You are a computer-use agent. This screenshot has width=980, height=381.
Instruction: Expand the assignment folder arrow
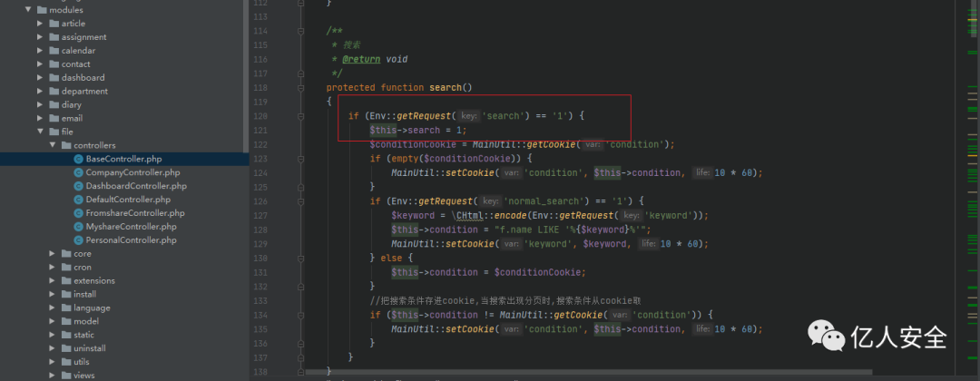coord(41,37)
